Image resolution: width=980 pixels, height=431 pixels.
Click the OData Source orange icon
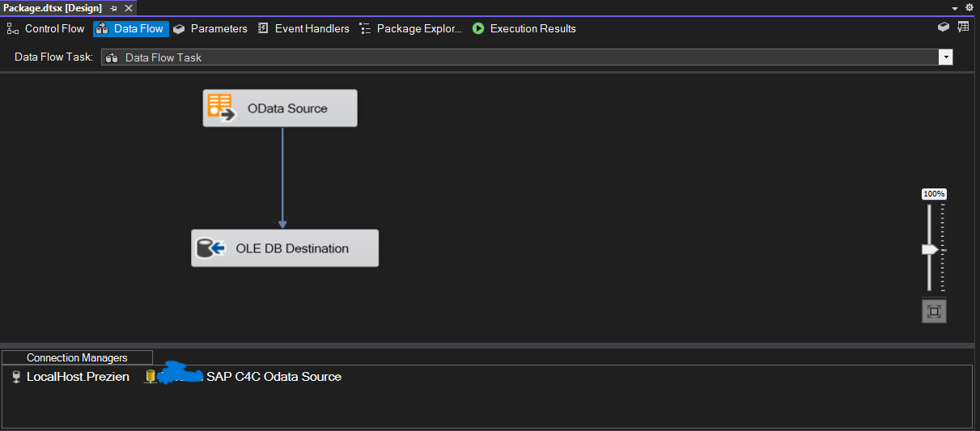point(221,108)
